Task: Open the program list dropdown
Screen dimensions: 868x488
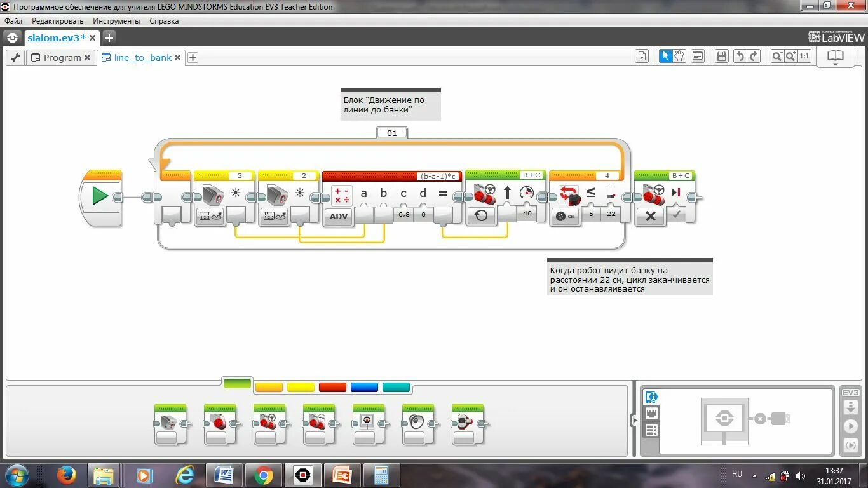Action: [x=642, y=57]
